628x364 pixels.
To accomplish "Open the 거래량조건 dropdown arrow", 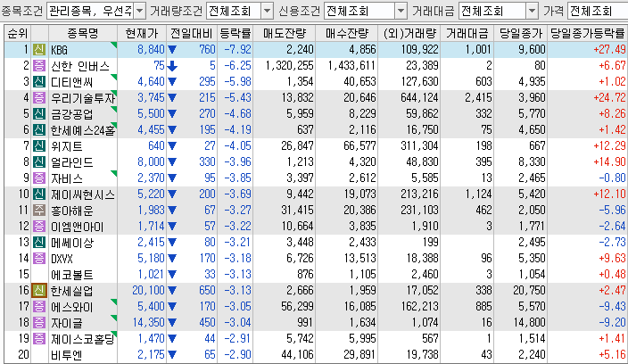I will tap(267, 11).
